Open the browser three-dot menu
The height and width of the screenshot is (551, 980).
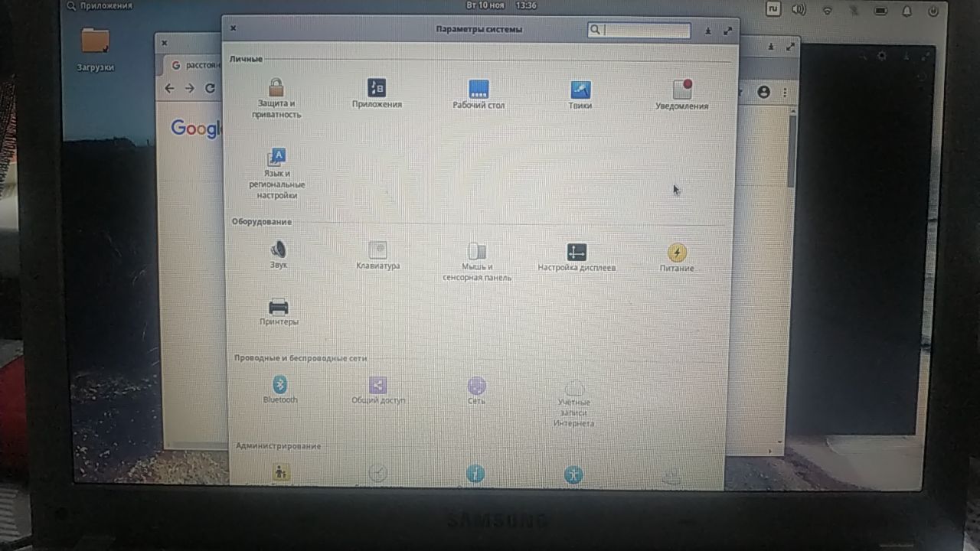coord(785,92)
